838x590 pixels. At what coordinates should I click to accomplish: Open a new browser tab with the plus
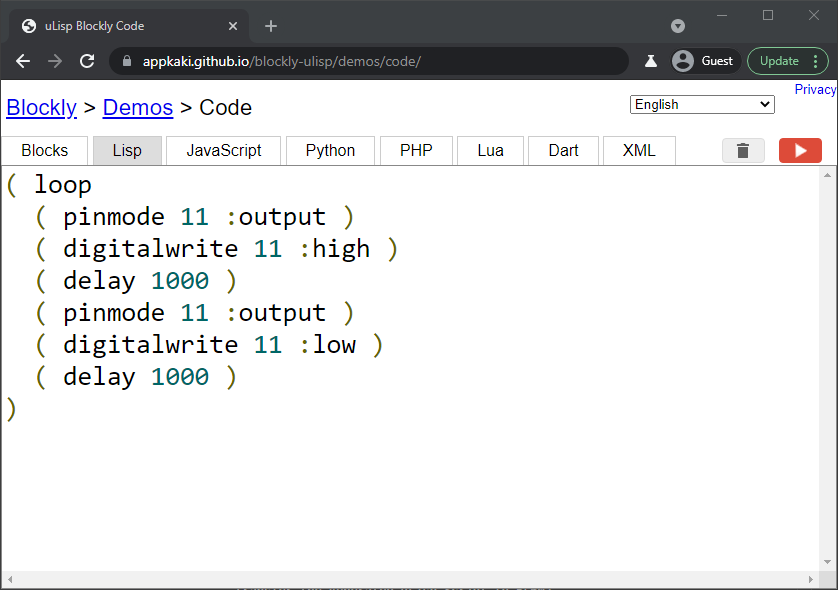tap(270, 25)
